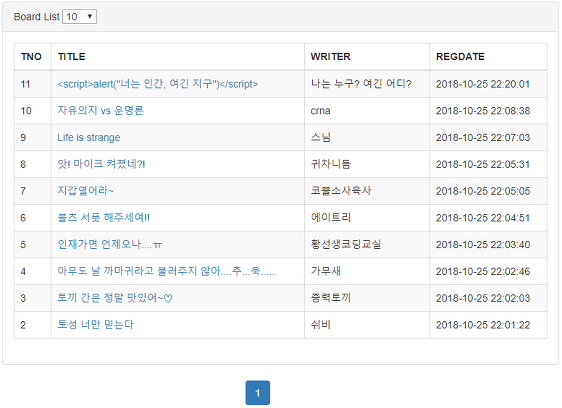Open the 'Life is strange' post
562x408 pixels.
(89, 137)
